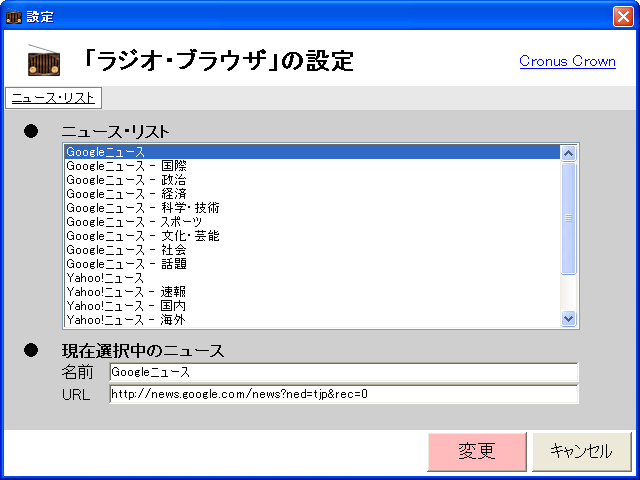Click the キャンセル button
This screenshot has width=640, height=480.
tap(582, 451)
